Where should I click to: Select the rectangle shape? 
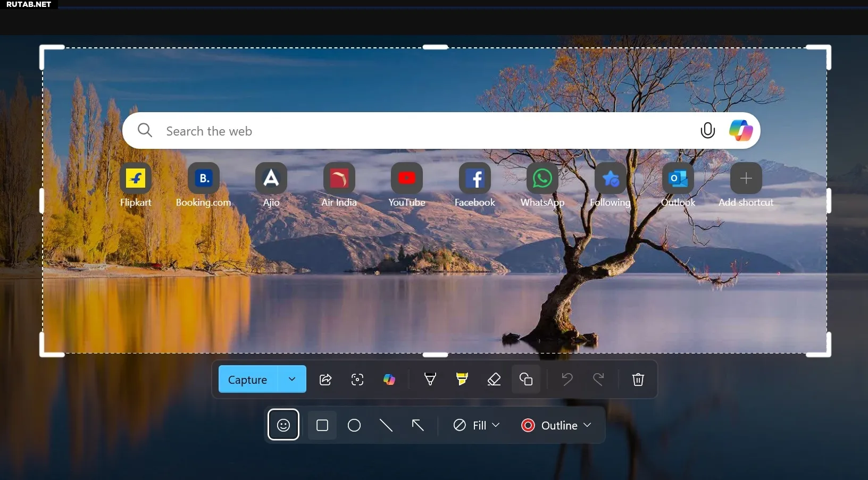[322, 425]
